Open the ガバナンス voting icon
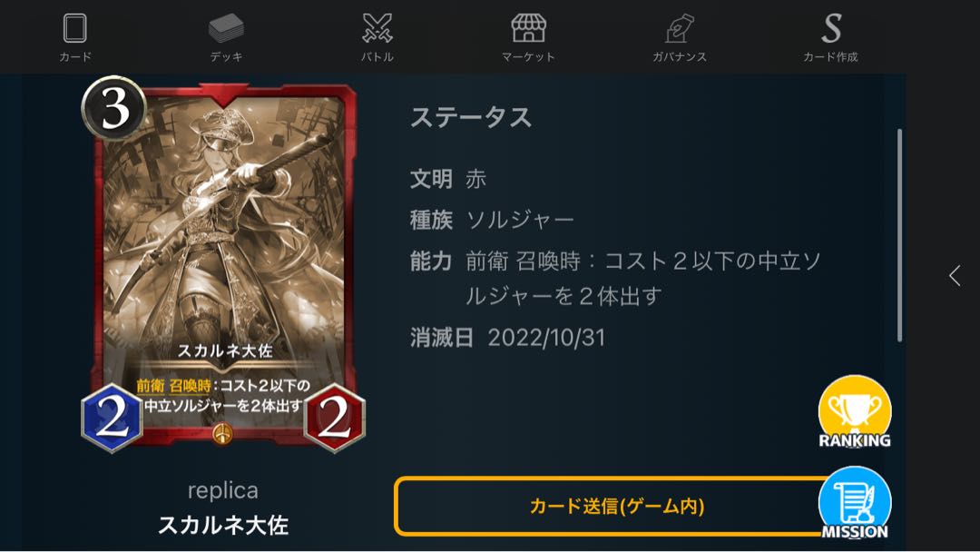The image size is (980, 552). (680, 29)
